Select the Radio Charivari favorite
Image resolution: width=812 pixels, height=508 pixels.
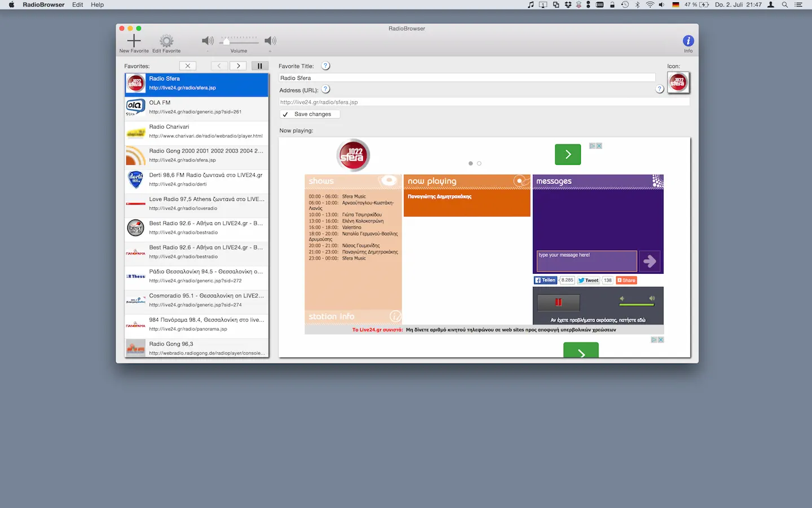point(197,133)
